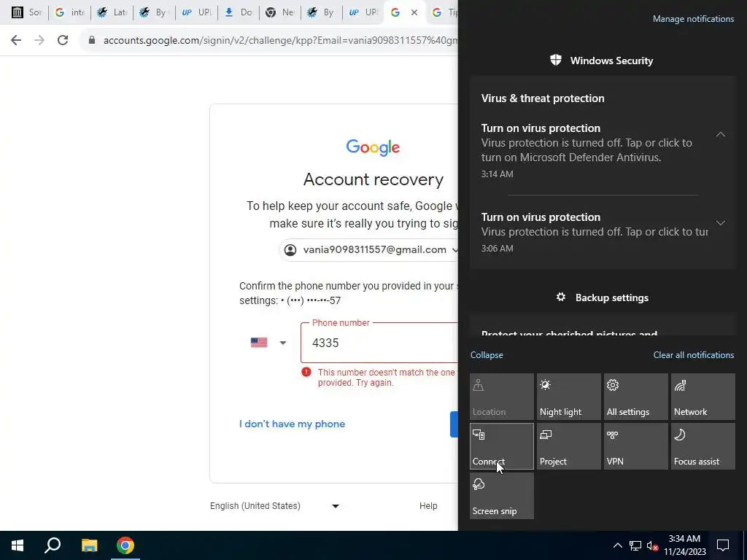The width and height of the screenshot is (747, 560).
Task: Switch to the 'Do' download tab
Action: tap(239, 12)
